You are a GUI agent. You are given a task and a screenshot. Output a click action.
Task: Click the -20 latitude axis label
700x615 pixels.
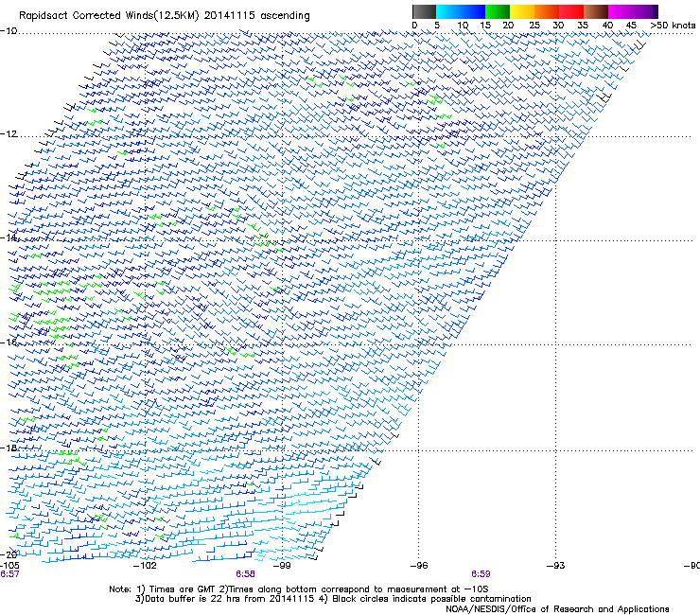pyautogui.click(x=9, y=554)
